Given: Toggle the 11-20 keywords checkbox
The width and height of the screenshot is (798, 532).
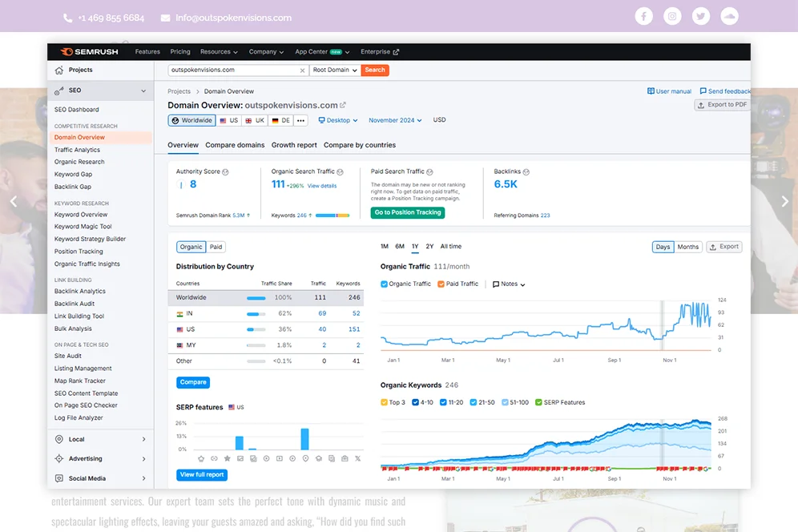Looking at the screenshot, I should [443, 402].
